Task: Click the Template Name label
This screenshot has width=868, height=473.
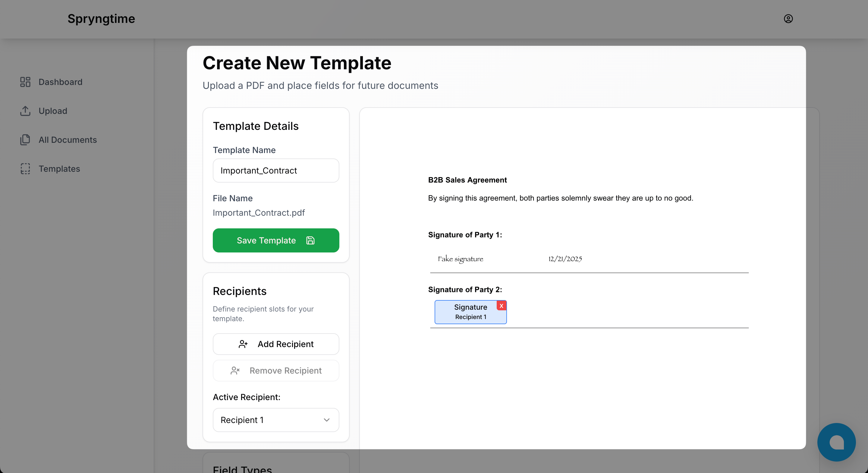Action: click(244, 150)
